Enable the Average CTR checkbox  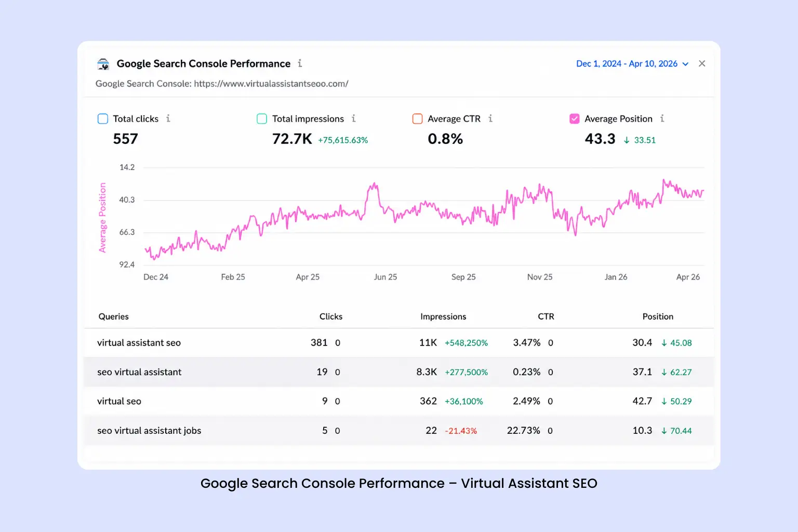click(x=417, y=119)
